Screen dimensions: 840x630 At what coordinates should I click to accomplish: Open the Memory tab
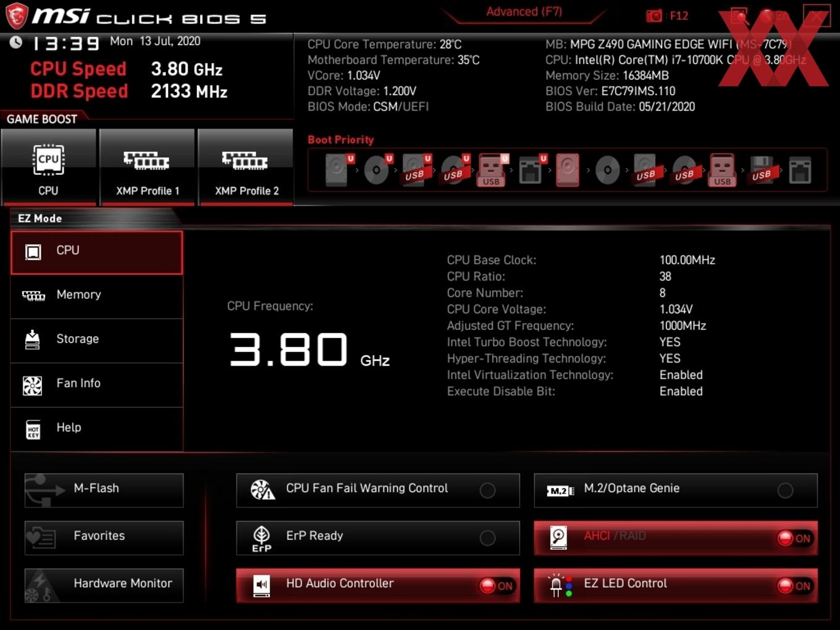[96, 296]
